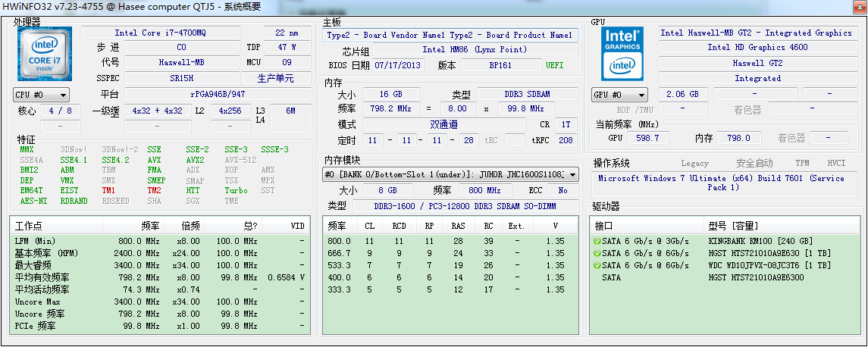Click the AVX2 feature flag
The height and width of the screenshot is (347, 868).
[x=195, y=160]
